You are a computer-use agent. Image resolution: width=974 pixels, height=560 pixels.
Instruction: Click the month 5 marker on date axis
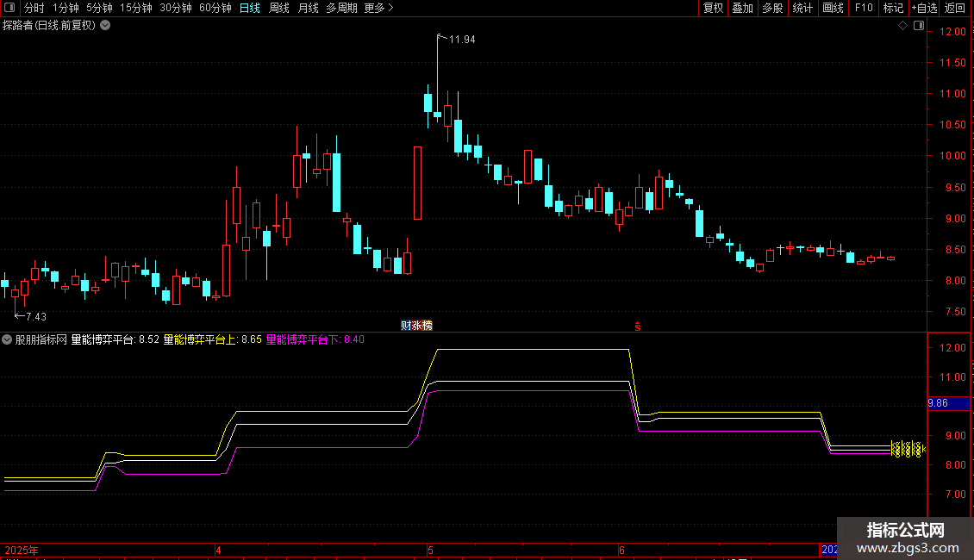(x=430, y=551)
